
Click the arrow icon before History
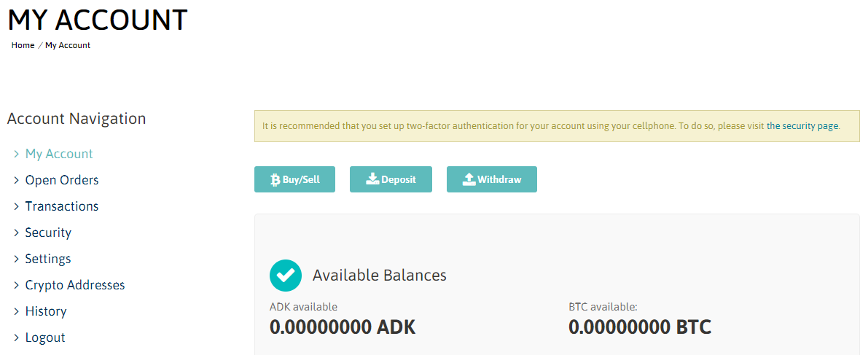pos(16,312)
